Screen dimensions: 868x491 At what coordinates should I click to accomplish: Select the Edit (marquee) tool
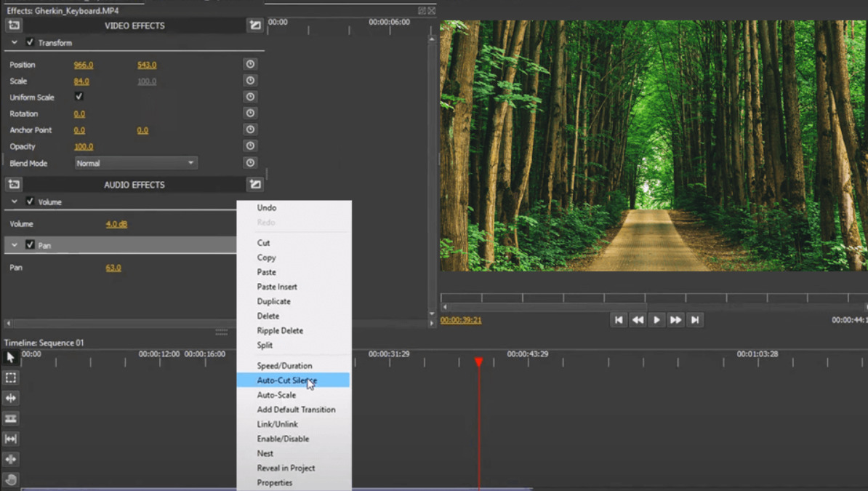pos(10,378)
